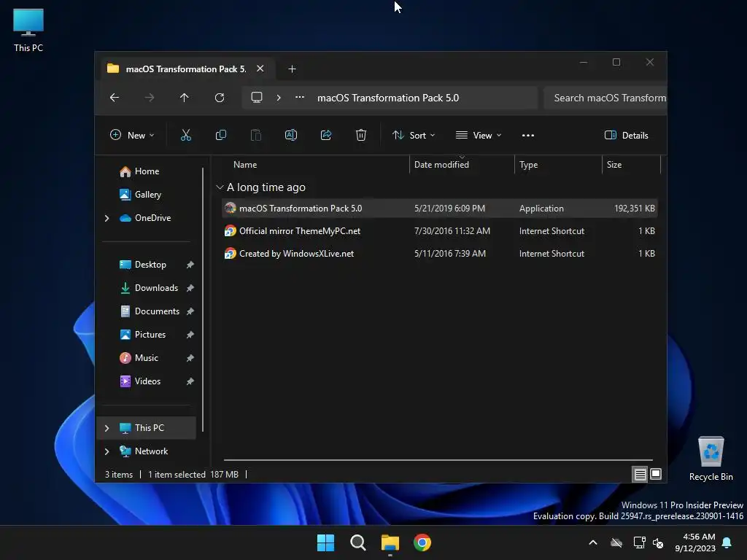Open the notification bell

click(727, 542)
